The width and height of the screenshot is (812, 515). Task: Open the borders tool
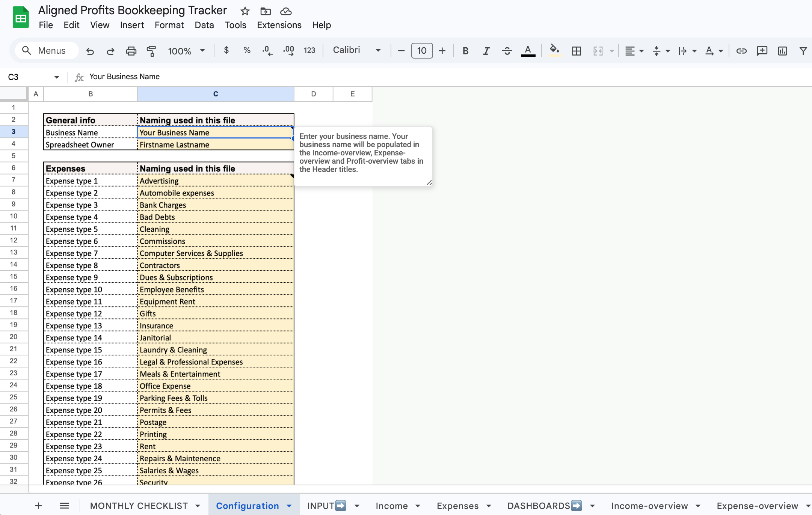coord(576,51)
